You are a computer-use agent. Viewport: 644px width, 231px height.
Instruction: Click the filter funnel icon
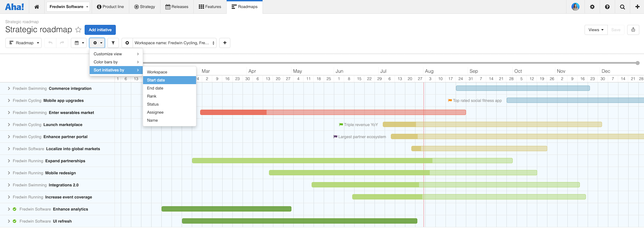click(113, 43)
